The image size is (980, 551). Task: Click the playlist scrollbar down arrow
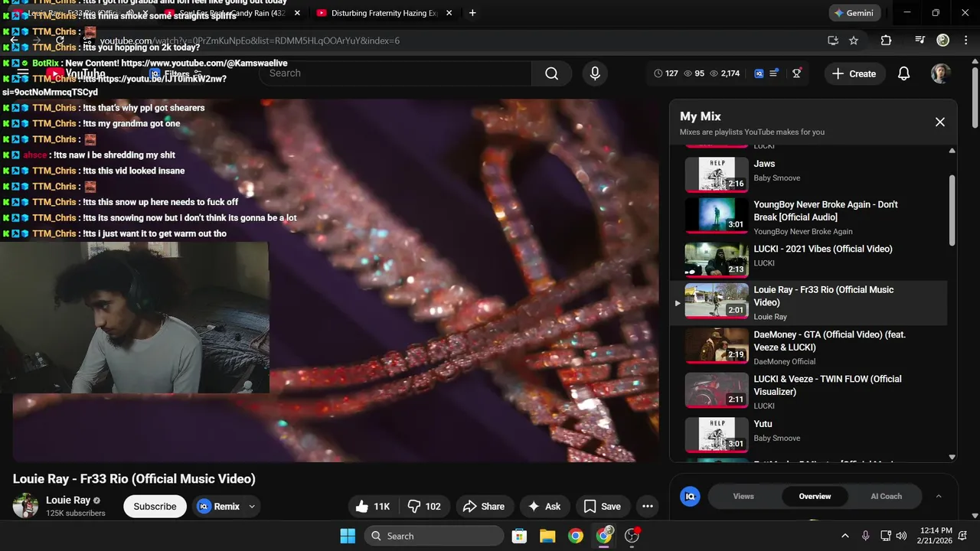click(x=952, y=457)
